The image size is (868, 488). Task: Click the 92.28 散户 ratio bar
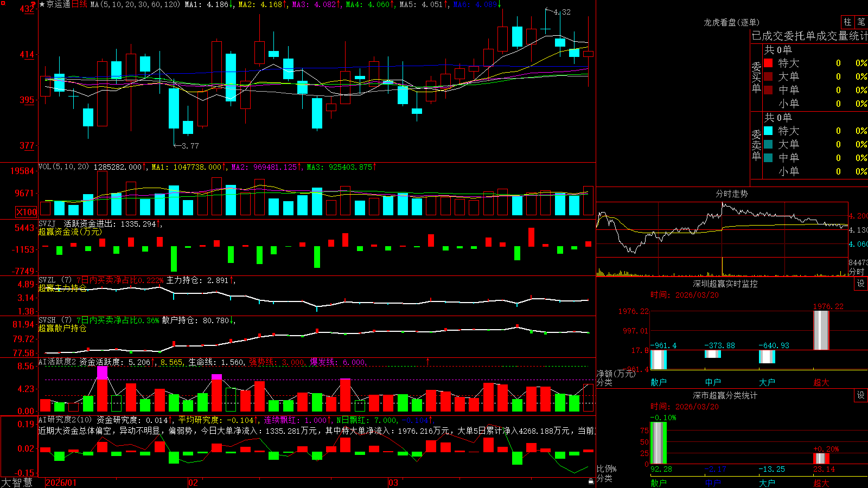[659, 443]
